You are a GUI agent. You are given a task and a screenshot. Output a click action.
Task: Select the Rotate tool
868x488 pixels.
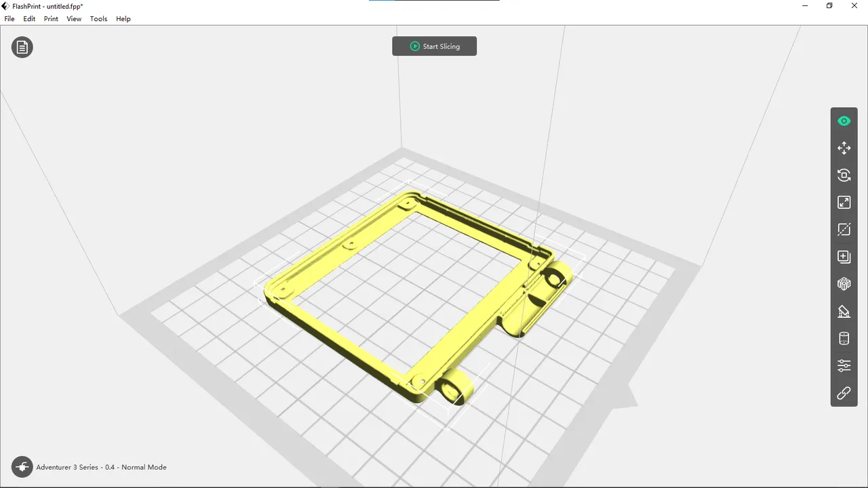(844, 176)
